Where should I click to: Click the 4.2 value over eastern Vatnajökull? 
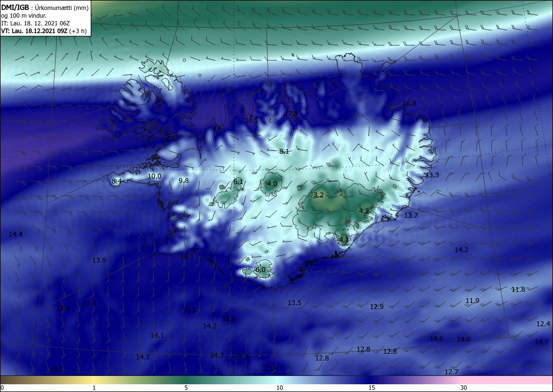(x=364, y=211)
